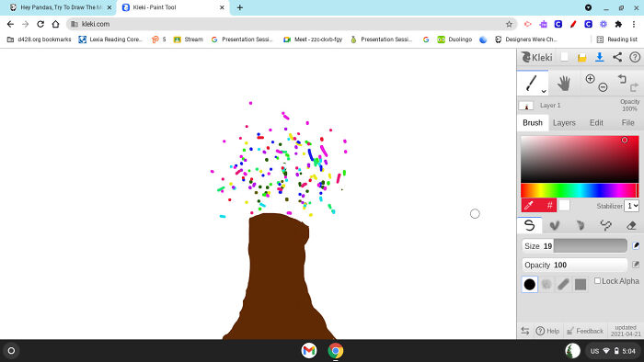Select the brush tool in Kleki
Screen dimensions: 644x362
coord(532,83)
